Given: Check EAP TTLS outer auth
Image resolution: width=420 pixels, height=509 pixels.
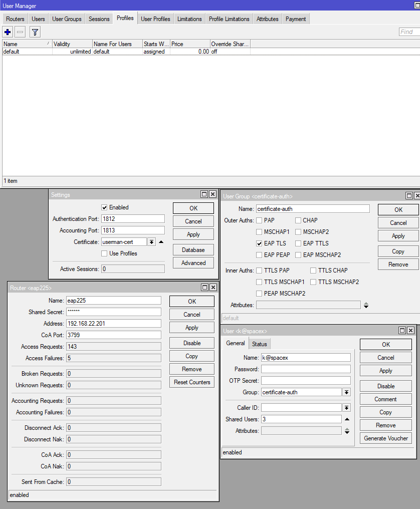Looking at the screenshot, I should pyautogui.click(x=298, y=243).
